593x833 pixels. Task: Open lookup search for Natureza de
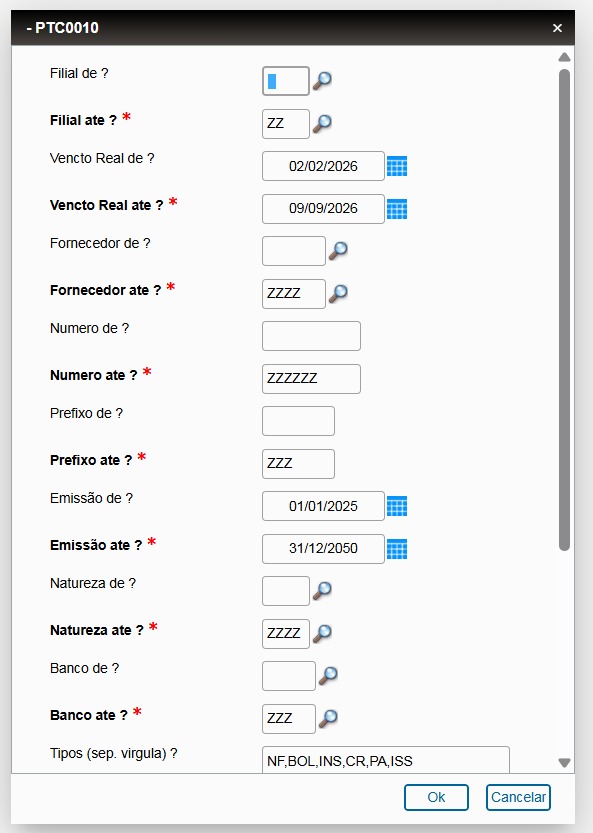point(322,591)
